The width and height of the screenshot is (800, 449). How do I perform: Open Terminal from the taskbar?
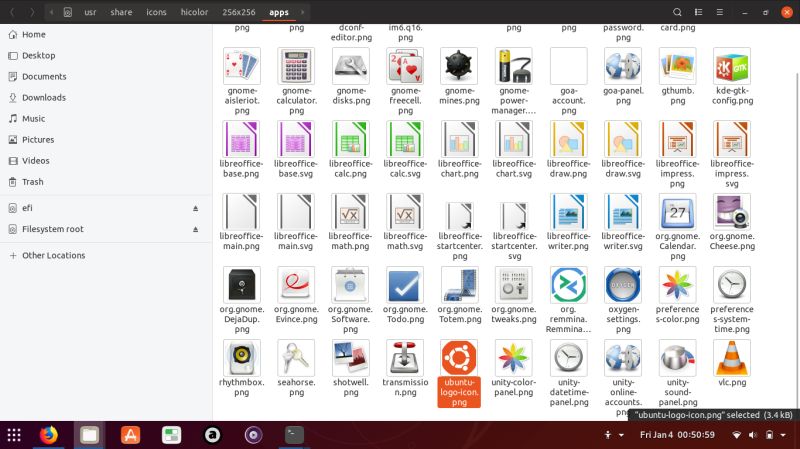(x=294, y=435)
